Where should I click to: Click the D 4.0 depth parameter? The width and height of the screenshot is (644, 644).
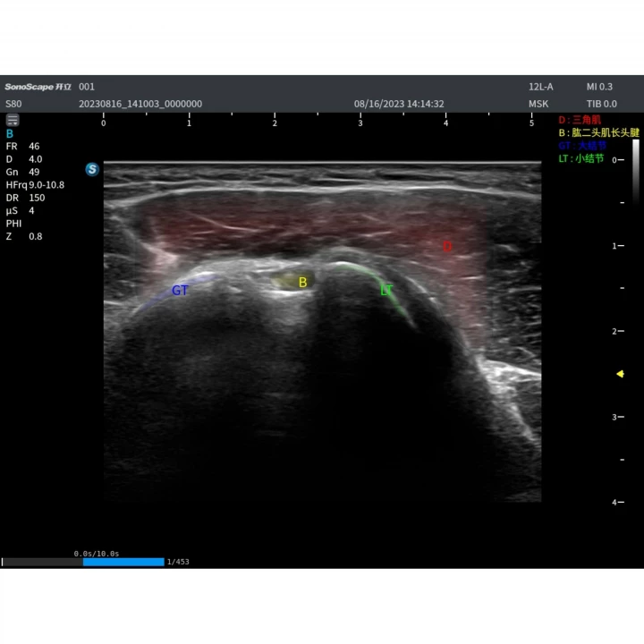click(x=24, y=159)
